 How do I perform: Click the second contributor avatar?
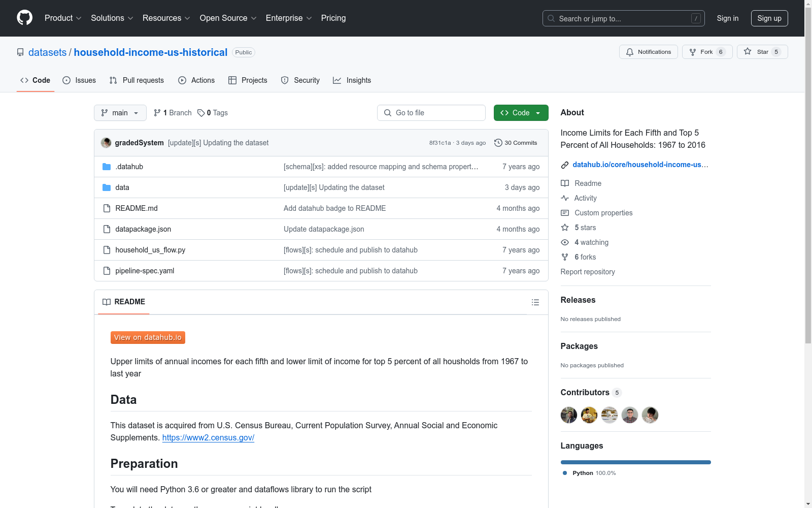point(589,415)
